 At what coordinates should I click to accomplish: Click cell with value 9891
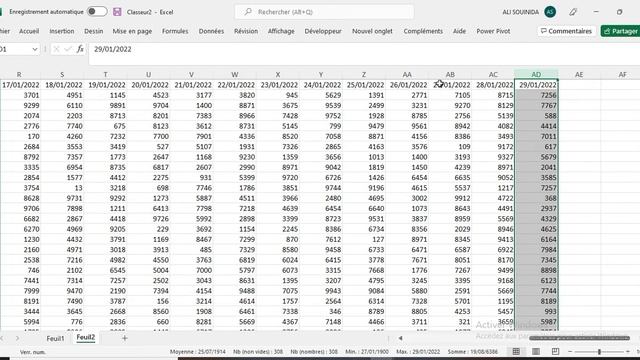pos(106,105)
